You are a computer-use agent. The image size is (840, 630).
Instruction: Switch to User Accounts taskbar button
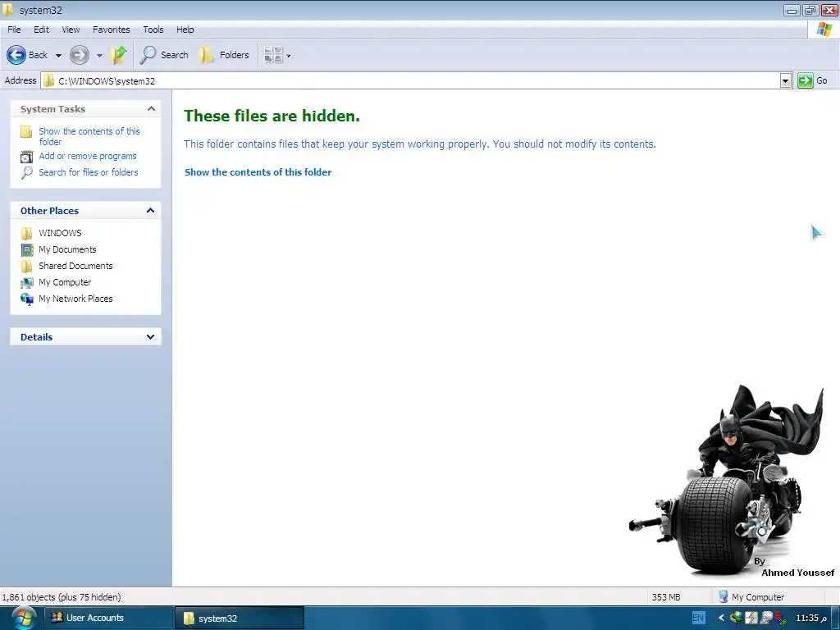point(109,618)
